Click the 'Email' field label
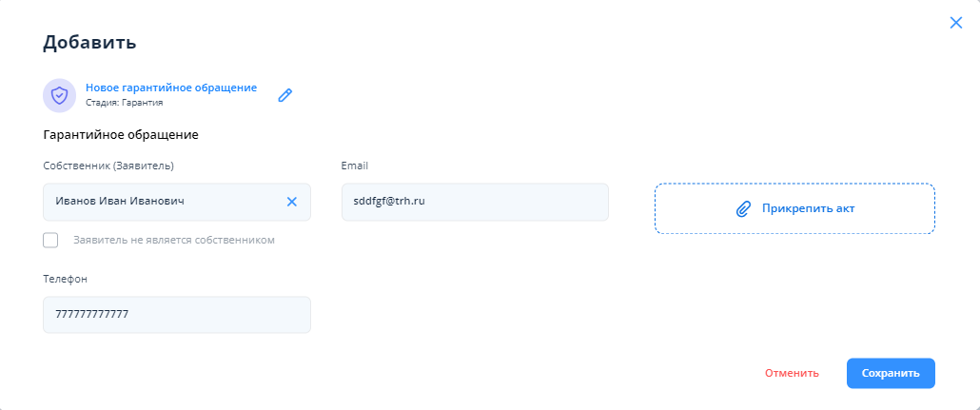Viewport: 980px width, 410px height. (x=354, y=166)
